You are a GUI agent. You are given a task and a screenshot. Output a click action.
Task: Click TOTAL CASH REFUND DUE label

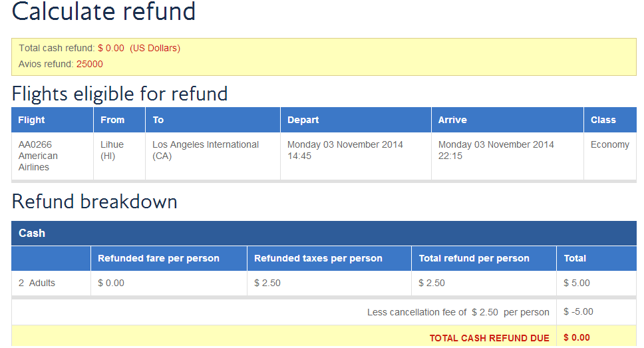click(489, 338)
